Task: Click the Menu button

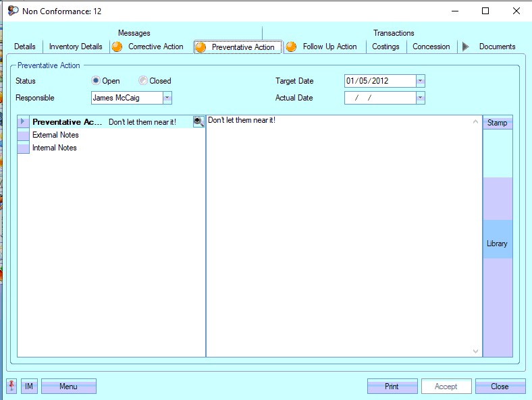Action: (68, 387)
